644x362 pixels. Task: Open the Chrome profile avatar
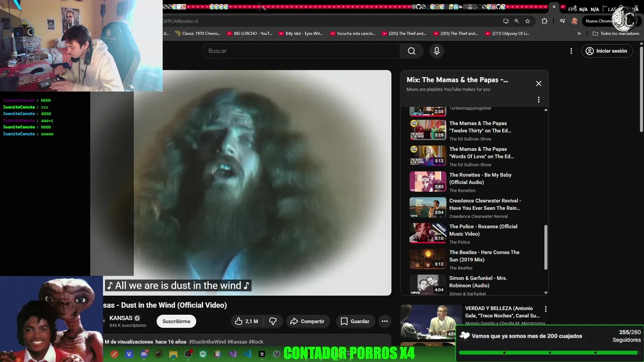[574, 21]
